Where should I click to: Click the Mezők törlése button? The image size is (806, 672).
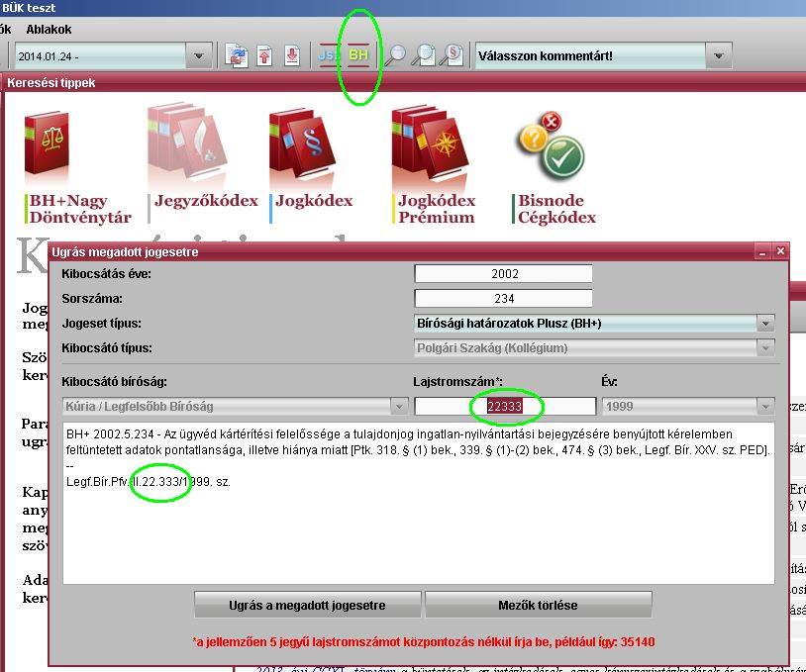coord(539,605)
